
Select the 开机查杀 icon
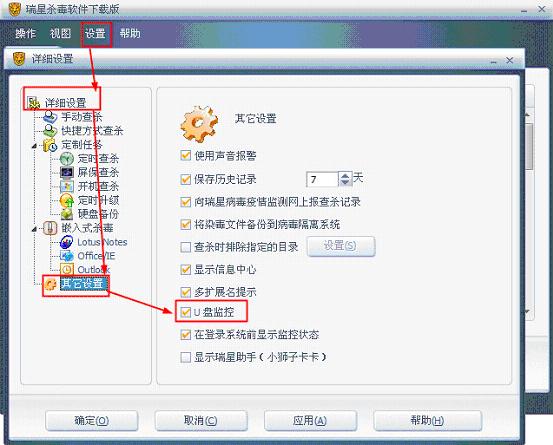pos(67,186)
